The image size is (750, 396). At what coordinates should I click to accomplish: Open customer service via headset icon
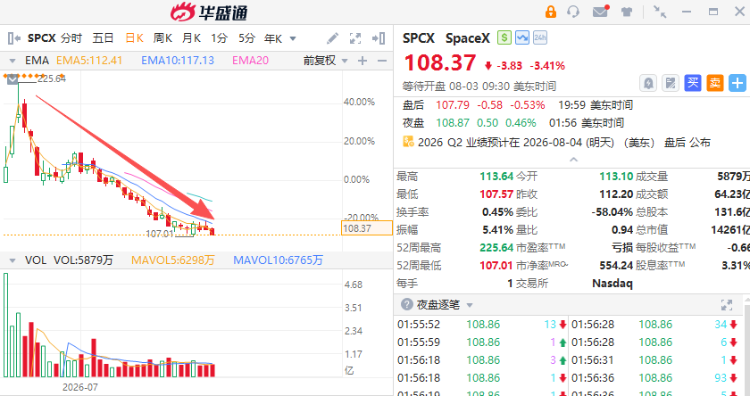tap(573, 11)
